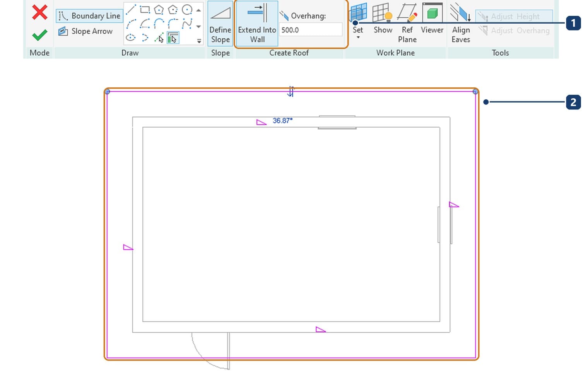The image size is (588, 371).
Task: Select the Pick Lines tool
Action: coord(159,38)
